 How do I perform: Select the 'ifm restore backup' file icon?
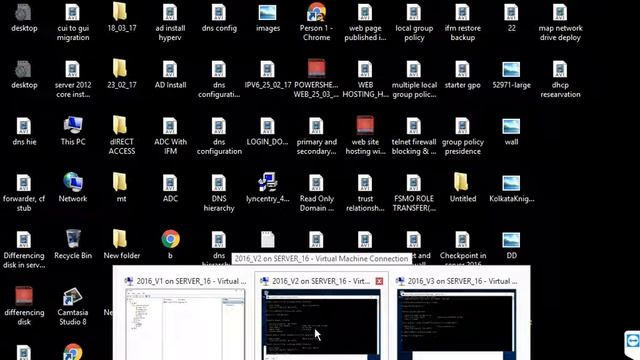click(x=462, y=13)
